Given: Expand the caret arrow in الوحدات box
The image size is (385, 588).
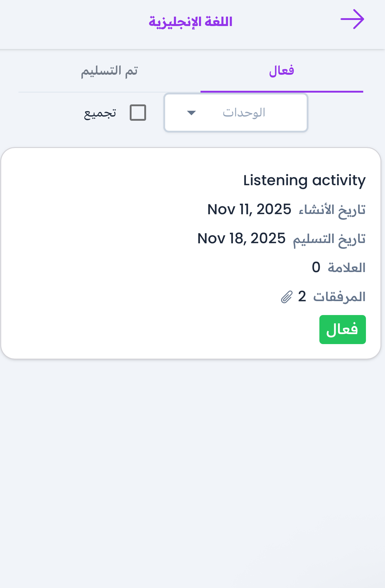Looking at the screenshot, I should tap(191, 113).
